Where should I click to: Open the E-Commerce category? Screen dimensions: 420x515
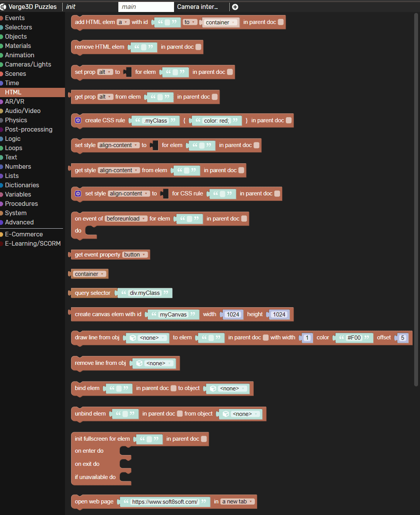click(24, 234)
